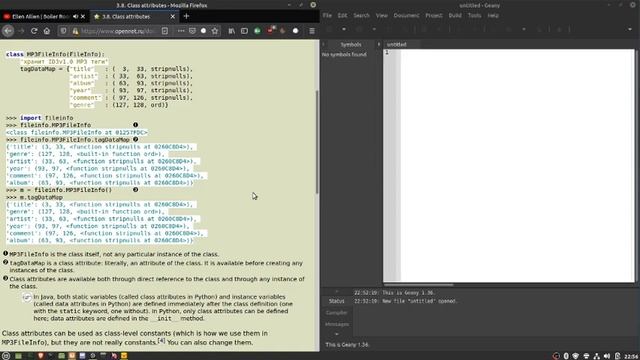Open page actions three-dot menu
Viewport: 640px width, 360px height.
[181, 31]
